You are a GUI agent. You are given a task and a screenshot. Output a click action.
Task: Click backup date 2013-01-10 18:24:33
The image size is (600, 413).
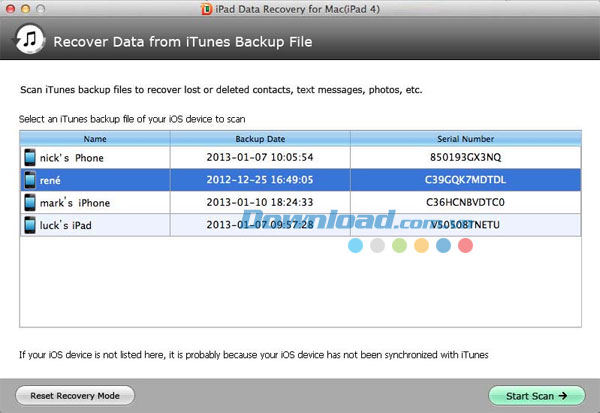pos(260,202)
